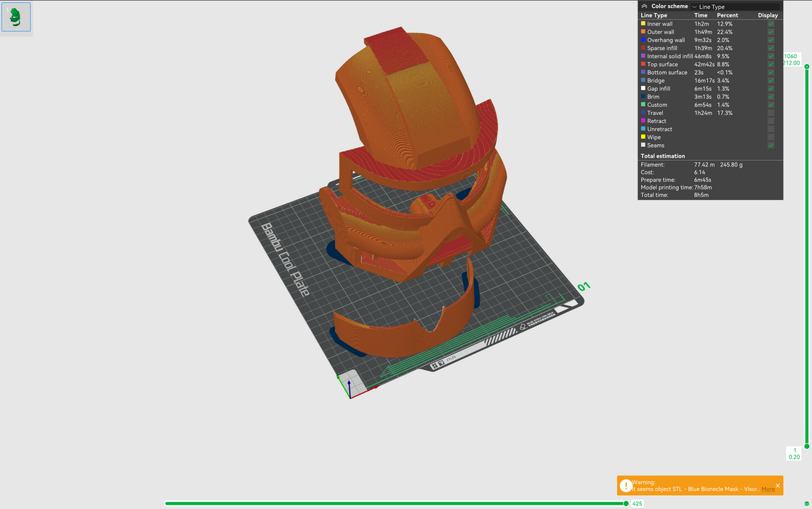The image size is (812, 509).
Task: Click the top layer slider handle
Action: pos(806,66)
